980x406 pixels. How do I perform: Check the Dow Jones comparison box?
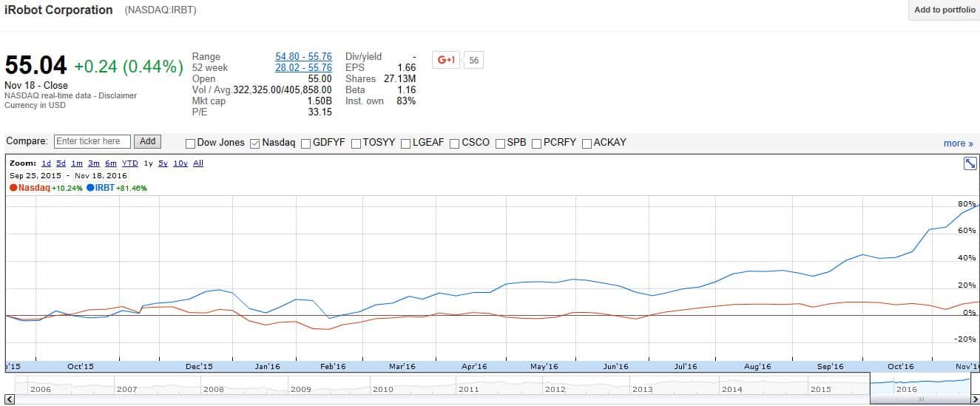coord(191,143)
